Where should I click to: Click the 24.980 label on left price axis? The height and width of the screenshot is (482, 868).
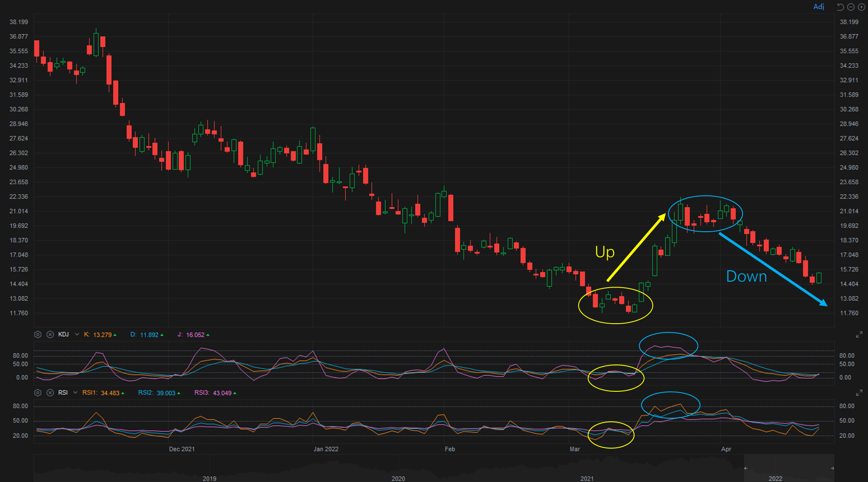[19, 167]
